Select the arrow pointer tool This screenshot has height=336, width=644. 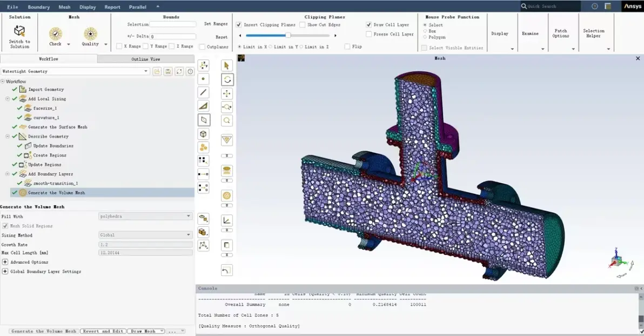point(227,66)
